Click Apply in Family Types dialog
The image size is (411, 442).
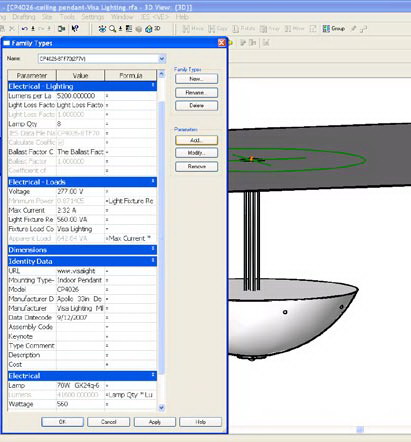pyautogui.click(x=155, y=422)
